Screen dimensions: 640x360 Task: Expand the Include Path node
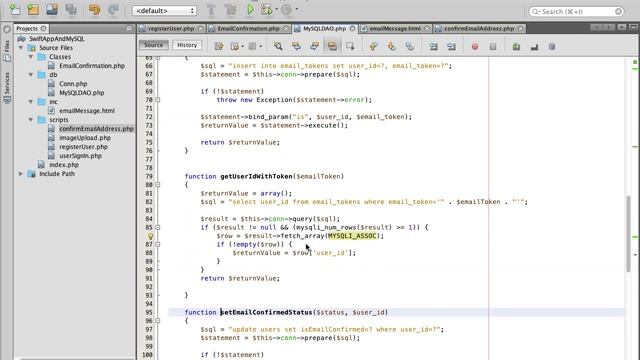(x=21, y=173)
